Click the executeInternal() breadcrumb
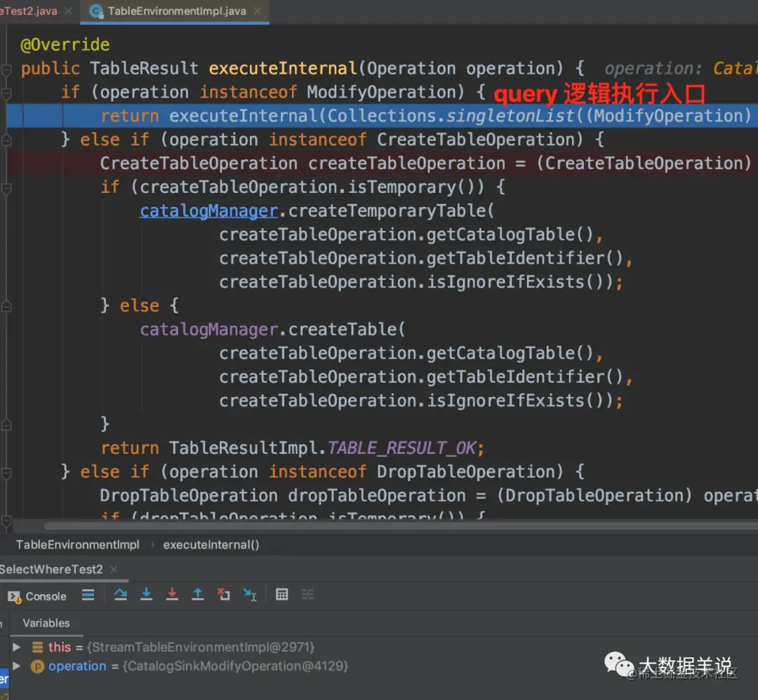Image resolution: width=758 pixels, height=700 pixels. pos(211,545)
